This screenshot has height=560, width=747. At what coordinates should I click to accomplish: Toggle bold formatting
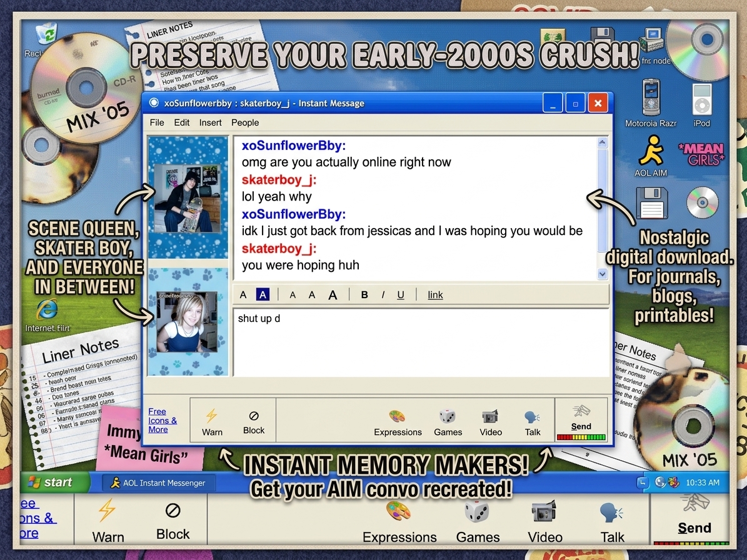364,294
